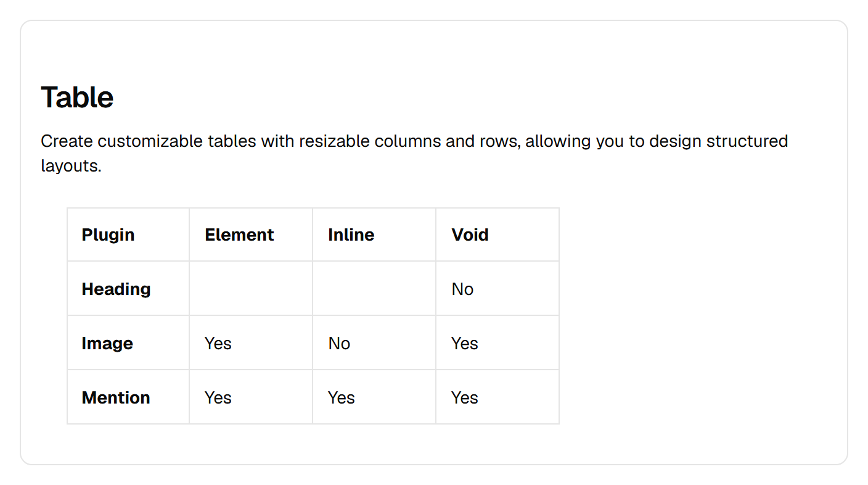Select the "Element" column header cell
868x485 pixels.
[251, 234]
